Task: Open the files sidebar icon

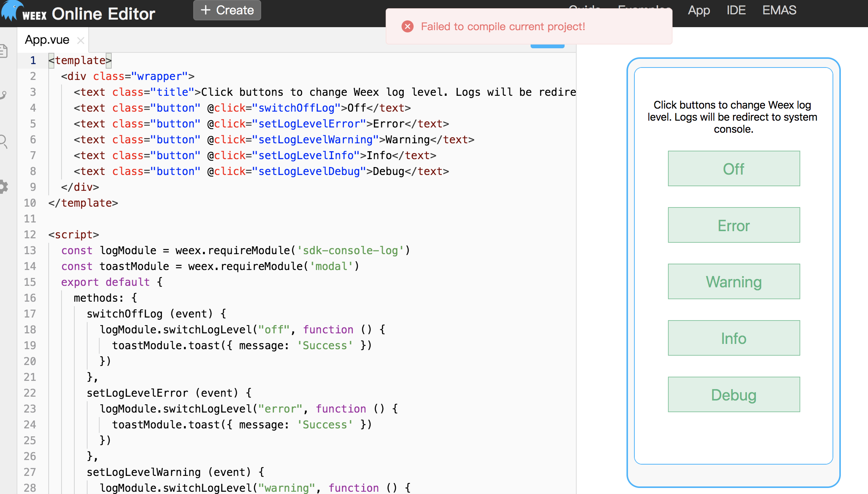Action: pyautogui.click(x=3, y=51)
